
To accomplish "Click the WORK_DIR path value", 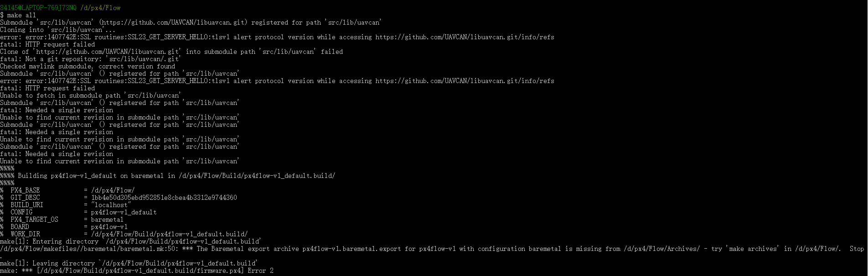I will point(170,234).
